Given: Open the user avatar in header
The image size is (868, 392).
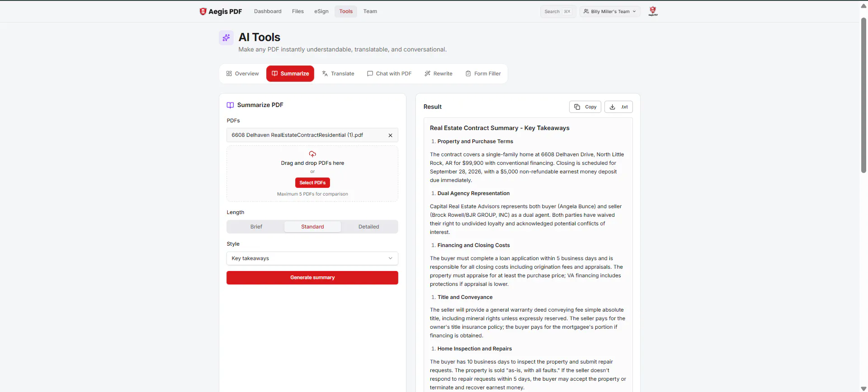Looking at the screenshot, I should pyautogui.click(x=653, y=11).
